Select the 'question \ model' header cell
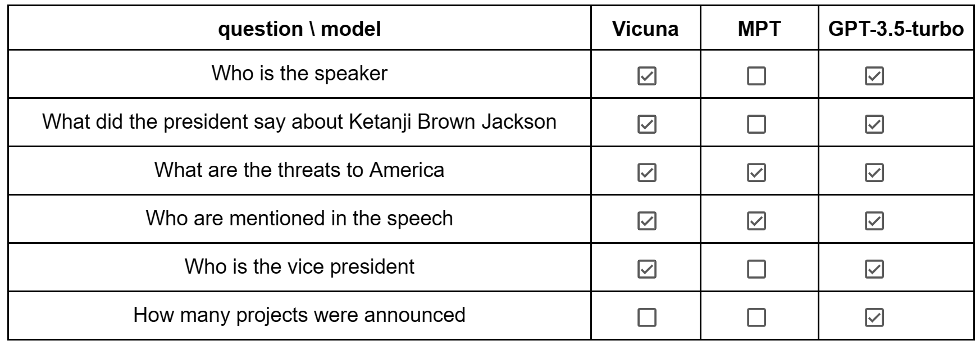 click(x=299, y=29)
